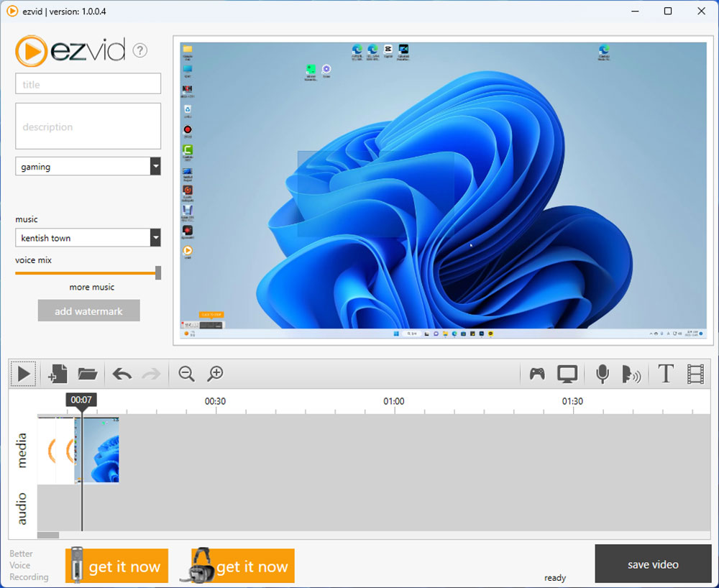This screenshot has width=719, height=588.
Task: Expand the kentish town music dropdown
Action: coord(155,238)
